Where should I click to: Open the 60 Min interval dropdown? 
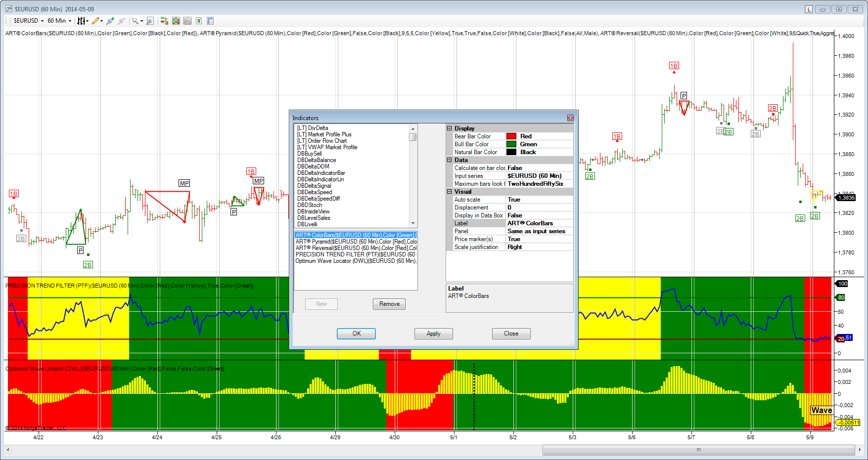[x=59, y=21]
